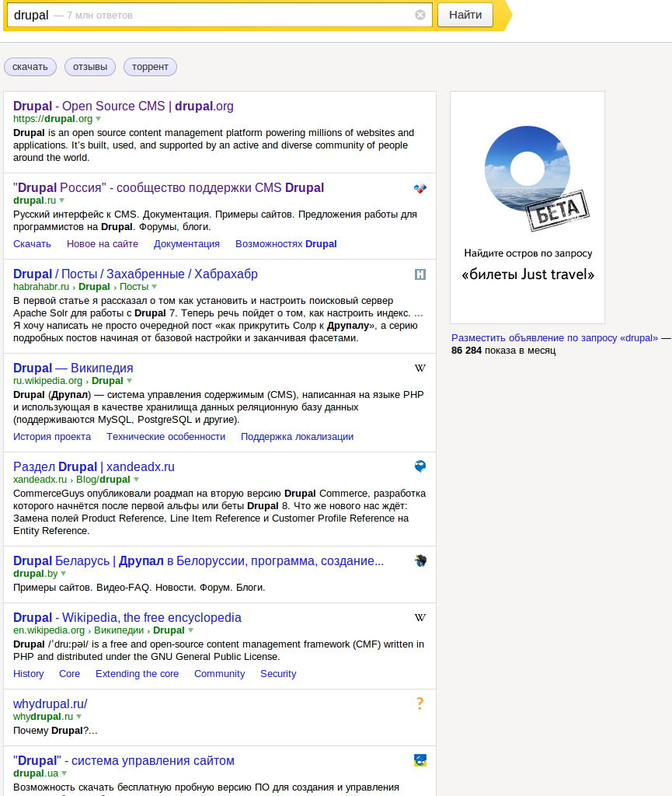
Task: Open Скачать sitelink under drupal.ru
Action: [32, 244]
